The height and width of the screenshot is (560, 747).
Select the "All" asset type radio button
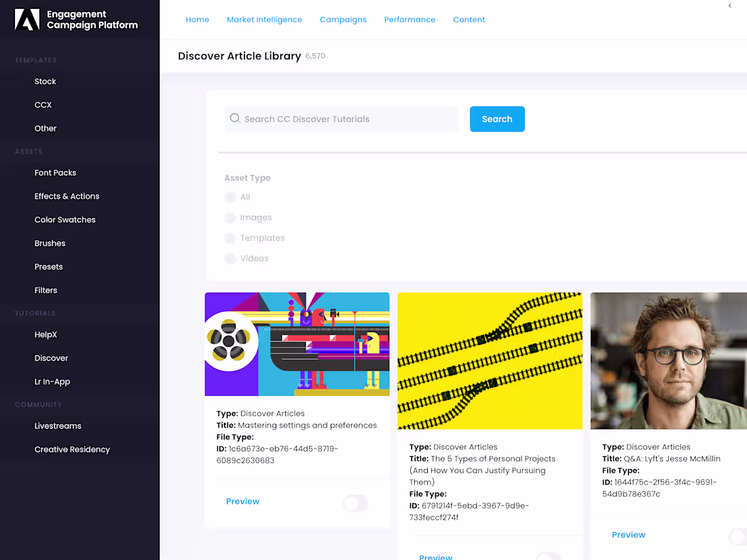click(230, 197)
